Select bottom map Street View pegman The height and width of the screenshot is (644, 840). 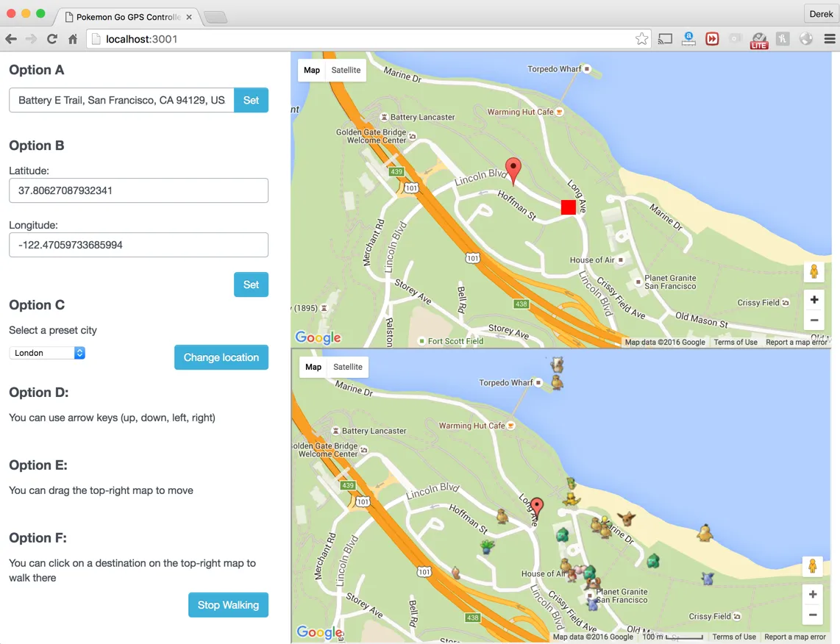813,566
